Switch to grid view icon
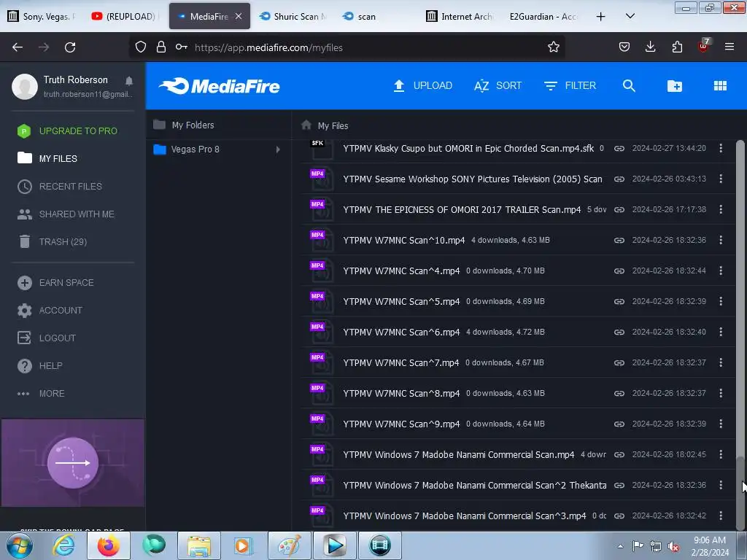This screenshot has width=747, height=560. (x=720, y=86)
